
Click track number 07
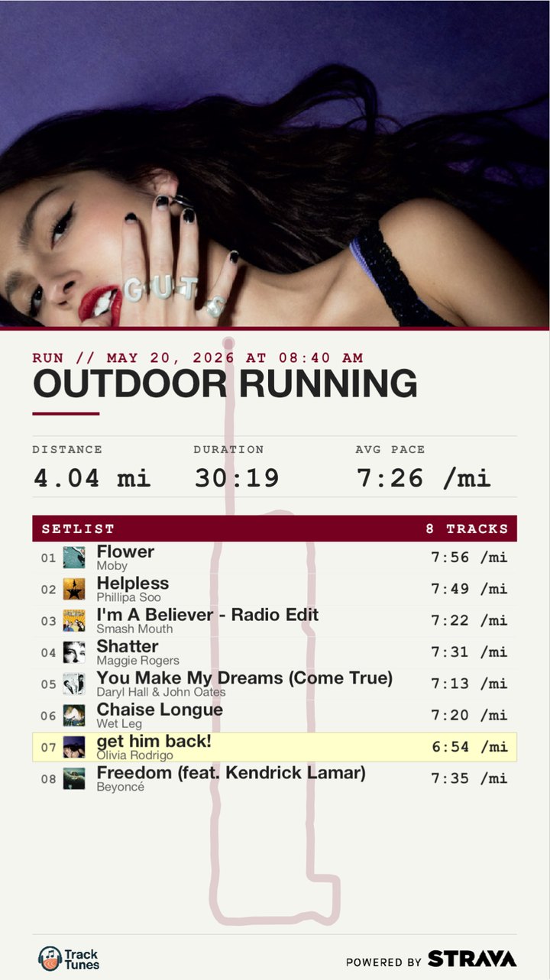click(x=49, y=748)
